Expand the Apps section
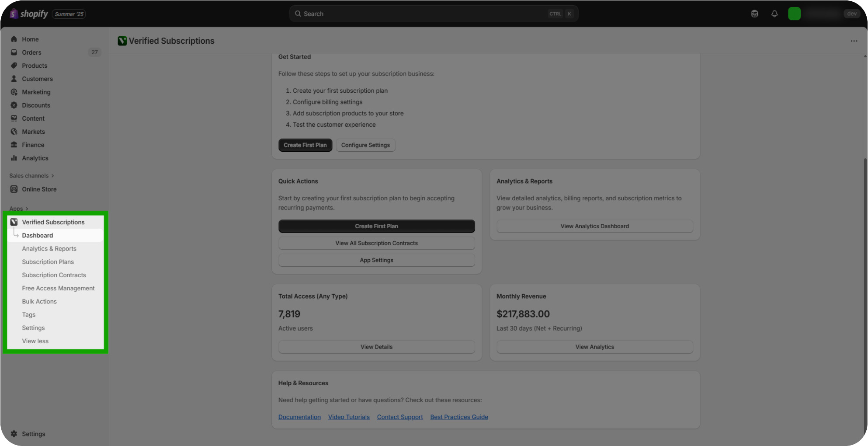868x446 pixels. [19, 209]
